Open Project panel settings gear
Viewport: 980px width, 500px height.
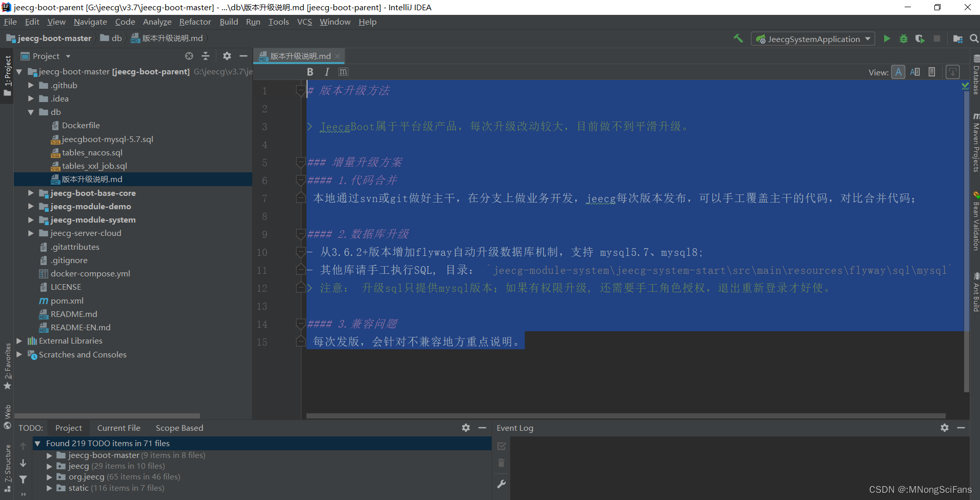coord(227,56)
